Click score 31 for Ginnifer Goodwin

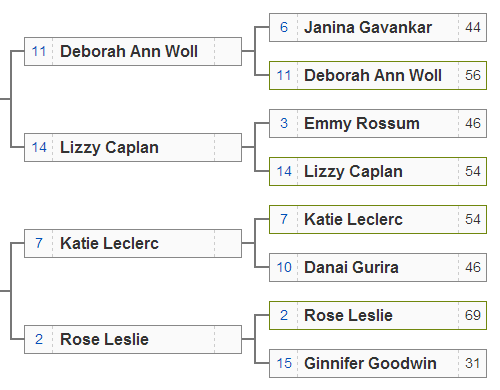coord(473,363)
